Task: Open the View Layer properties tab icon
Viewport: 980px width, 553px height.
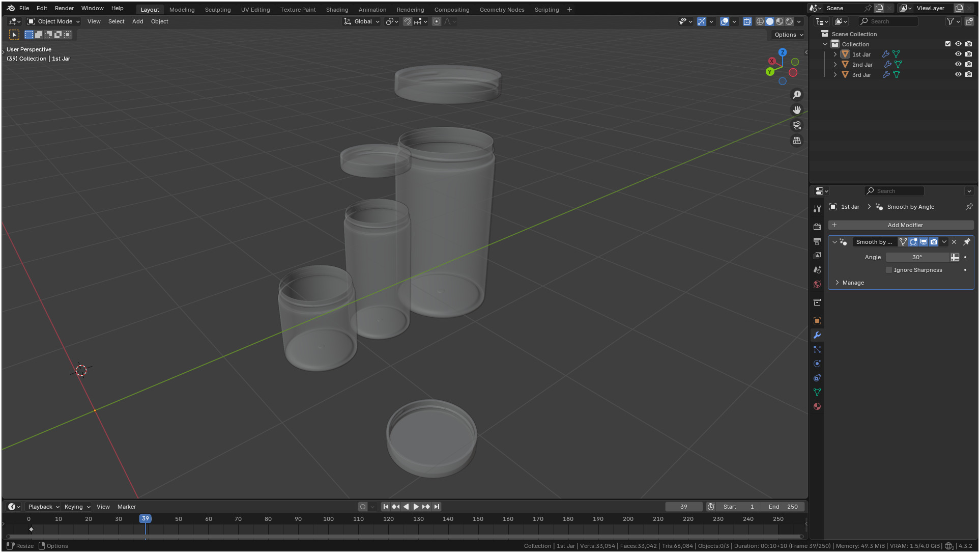Action: point(817,256)
